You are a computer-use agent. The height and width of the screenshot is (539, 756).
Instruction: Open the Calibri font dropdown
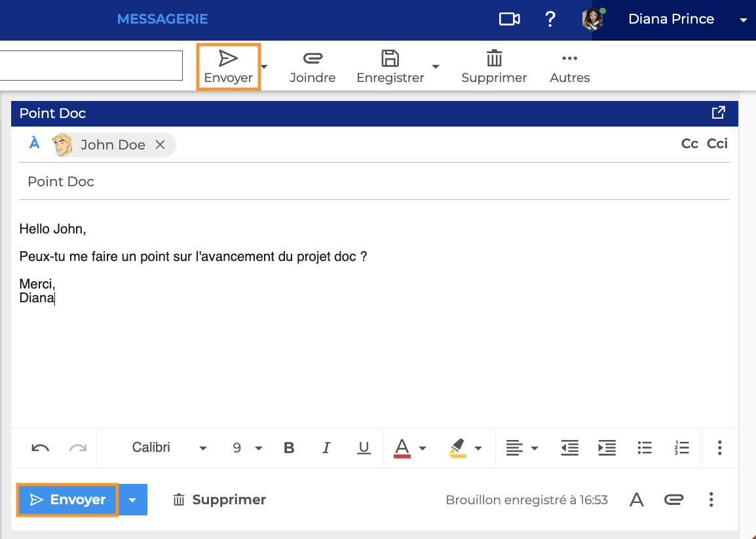(169, 448)
